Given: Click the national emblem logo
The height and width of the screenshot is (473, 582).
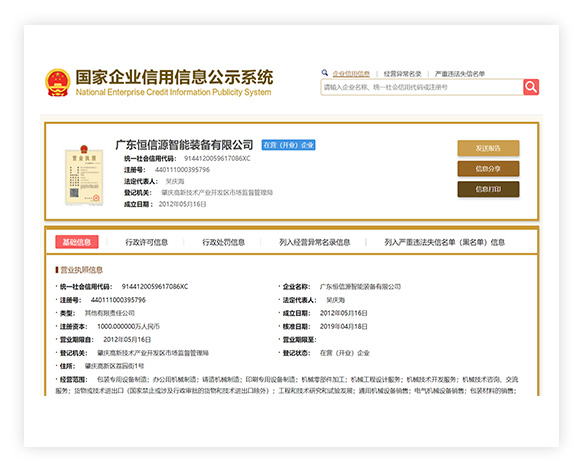Looking at the screenshot, I should point(58,82).
